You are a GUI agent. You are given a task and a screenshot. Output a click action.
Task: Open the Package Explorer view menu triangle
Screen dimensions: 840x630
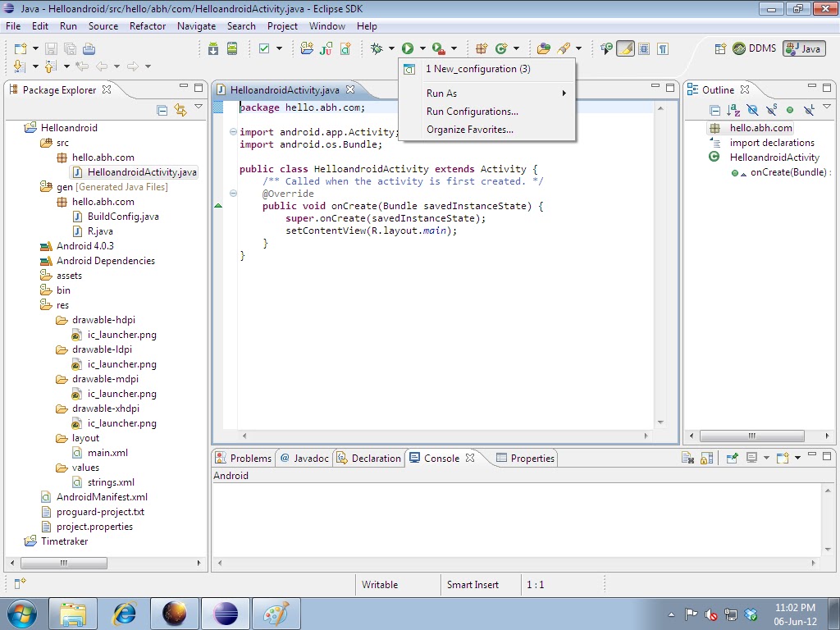(199, 107)
